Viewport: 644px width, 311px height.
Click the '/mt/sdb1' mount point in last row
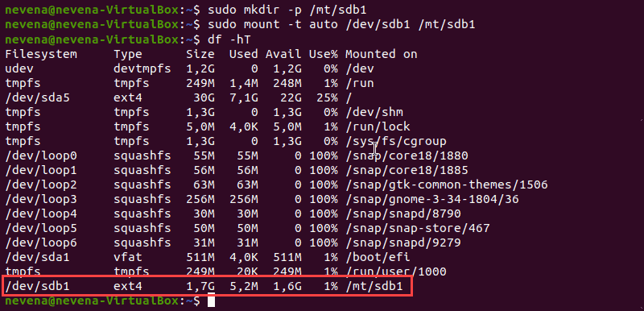point(374,286)
